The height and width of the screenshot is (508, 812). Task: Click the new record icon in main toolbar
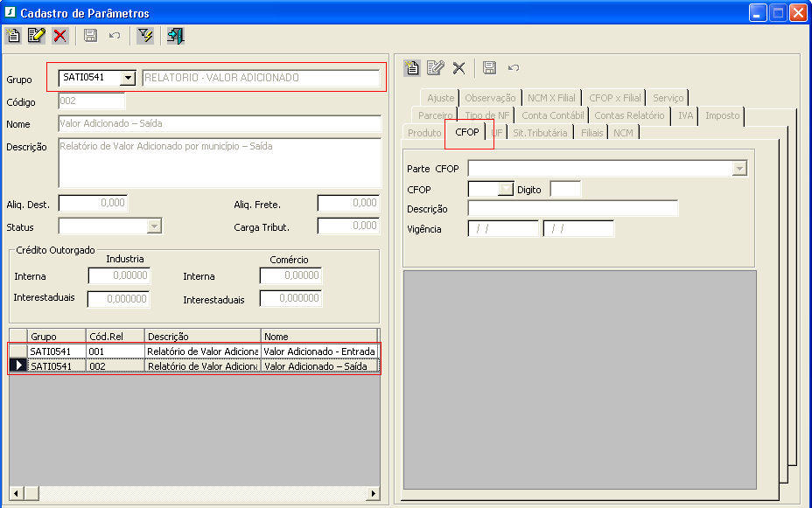(x=12, y=36)
